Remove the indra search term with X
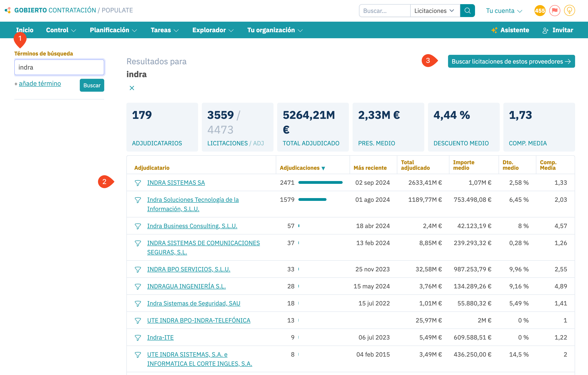The image size is (588, 375). click(132, 88)
